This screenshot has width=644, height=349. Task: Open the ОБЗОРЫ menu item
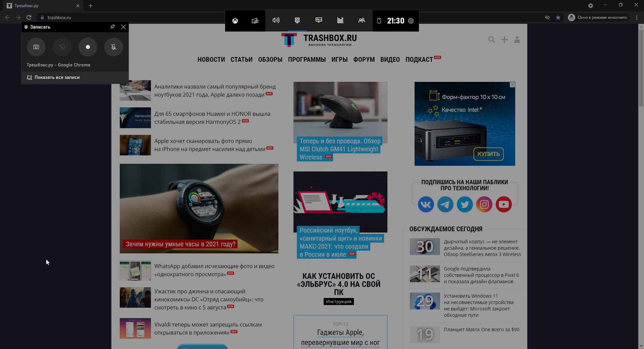tap(270, 59)
